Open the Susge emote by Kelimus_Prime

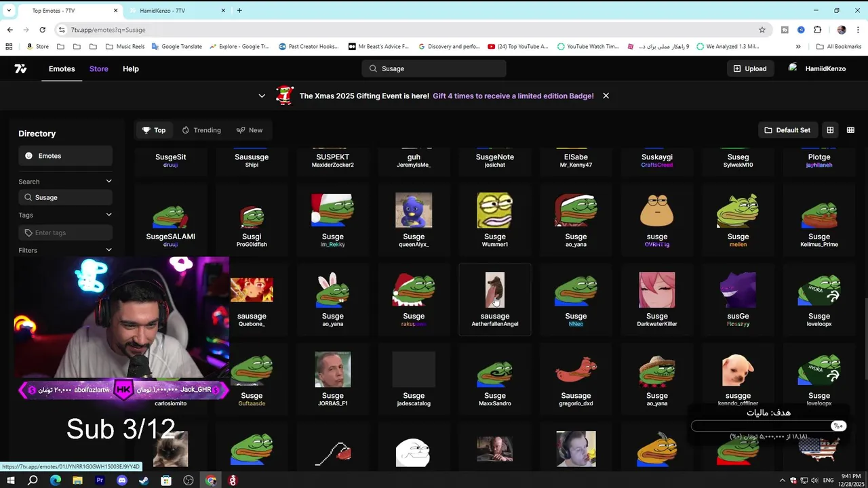tap(819, 220)
